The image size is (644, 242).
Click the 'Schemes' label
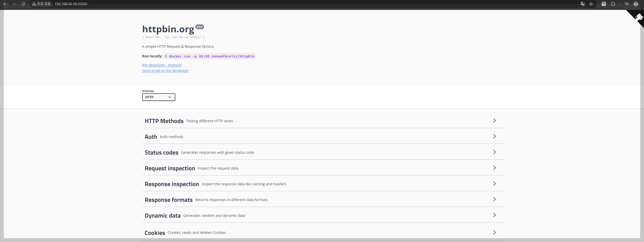coord(148,91)
